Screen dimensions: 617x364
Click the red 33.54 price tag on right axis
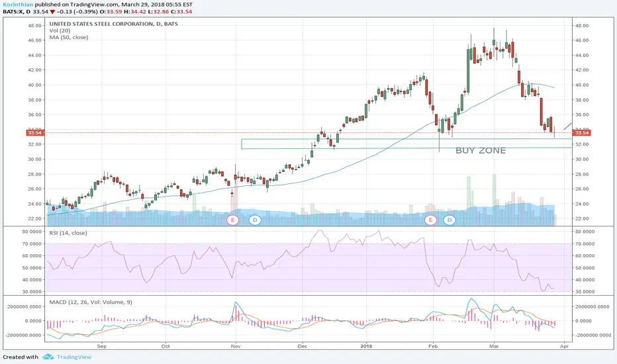pos(582,132)
